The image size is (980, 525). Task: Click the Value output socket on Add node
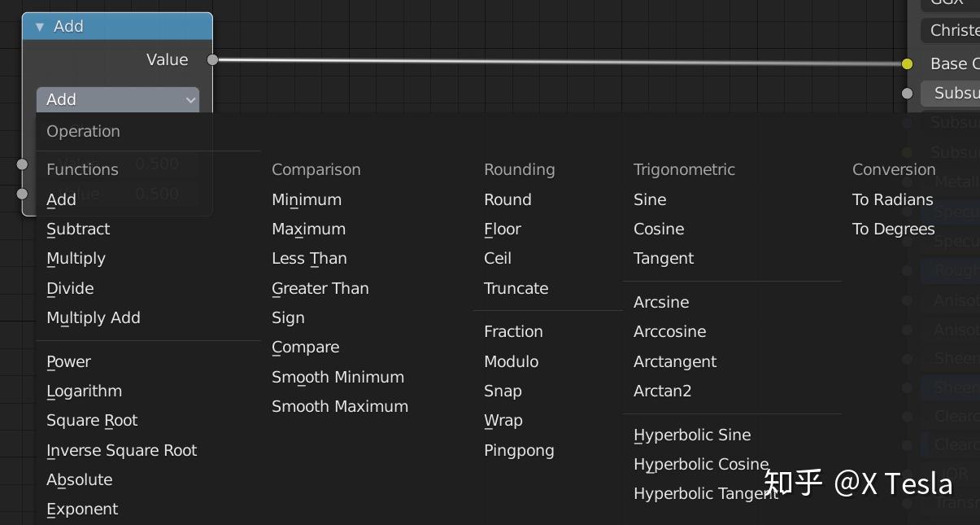[x=212, y=59]
